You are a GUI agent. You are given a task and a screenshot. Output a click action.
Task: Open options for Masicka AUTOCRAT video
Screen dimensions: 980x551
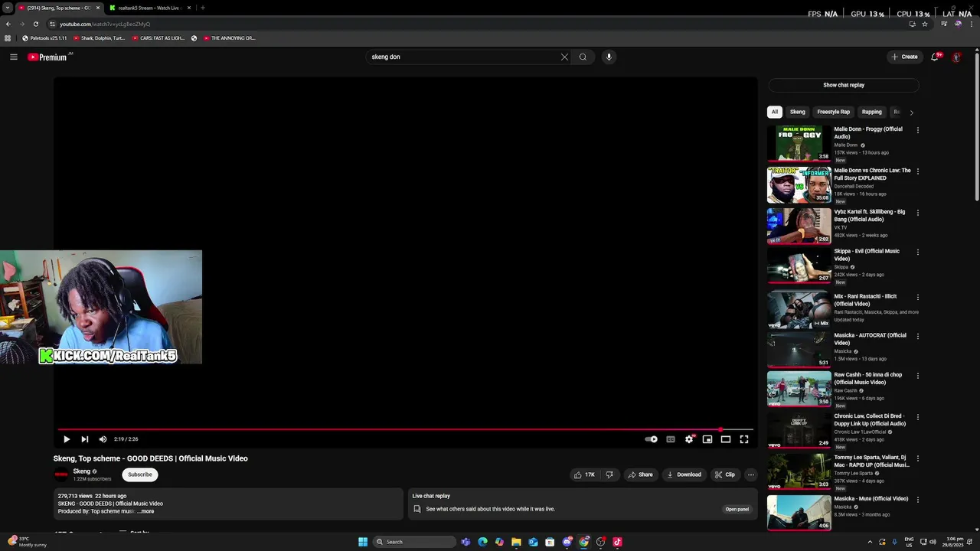click(918, 336)
